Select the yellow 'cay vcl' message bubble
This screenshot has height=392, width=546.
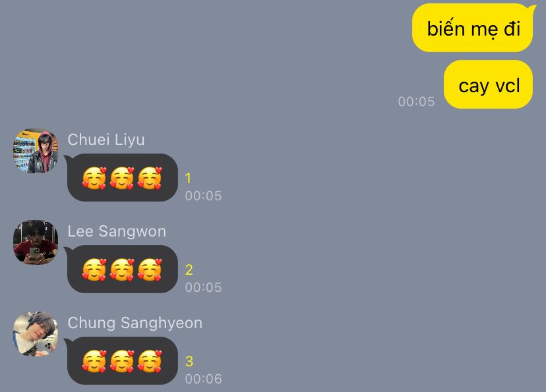[x=489, y=84]
